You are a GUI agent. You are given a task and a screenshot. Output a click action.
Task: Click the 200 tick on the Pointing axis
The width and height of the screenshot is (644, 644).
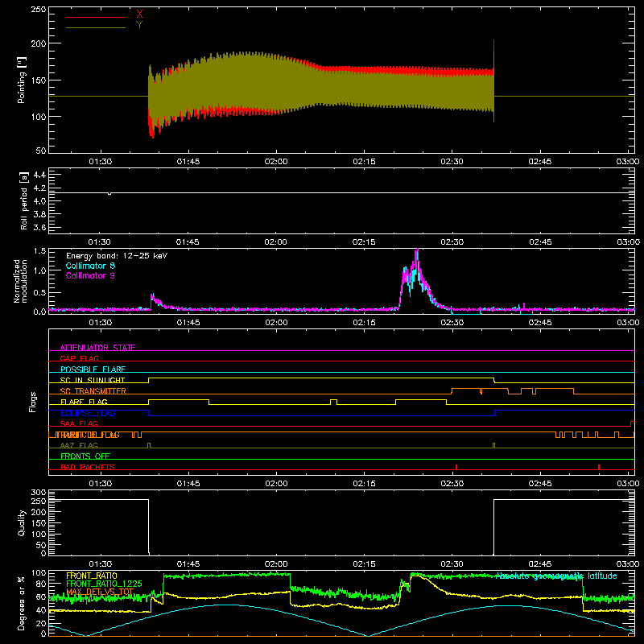point(39,43)
